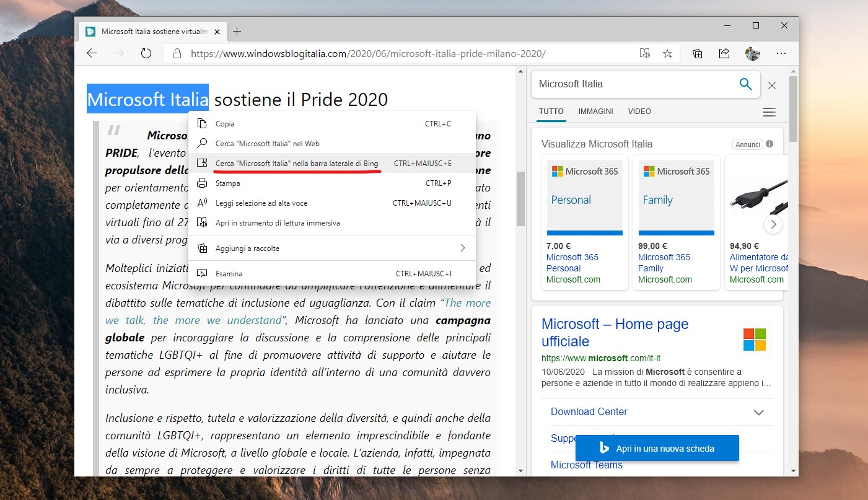Select Esamina from the context menu
The height and width of the screenshot is (500, 868).
[x=332, y=273]
